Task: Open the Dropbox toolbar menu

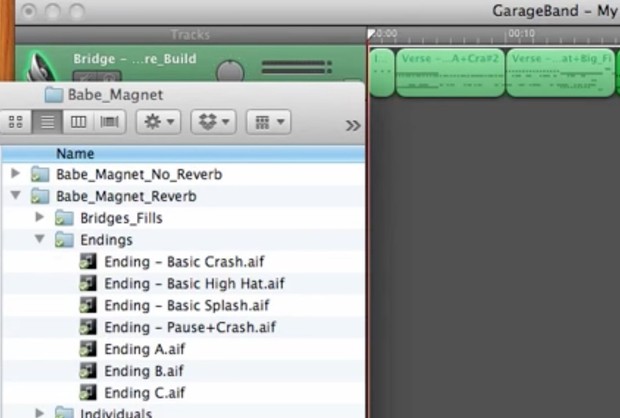Action: (x=214, y=122)
